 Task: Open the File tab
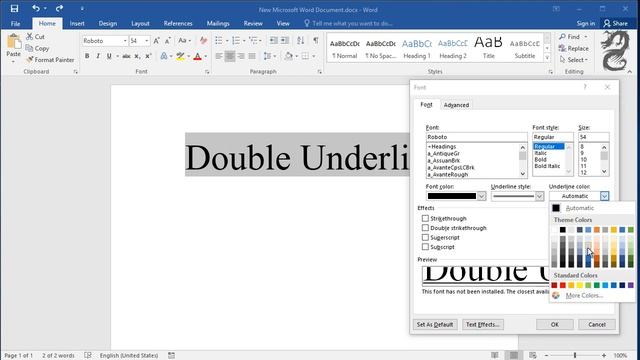coord(16,23)
